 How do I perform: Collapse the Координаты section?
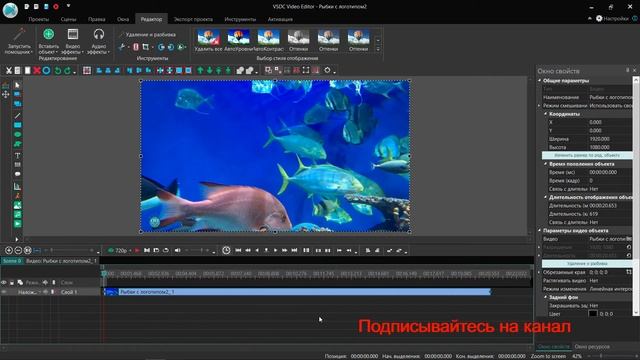pyautogui.click(x=545, y=114)
